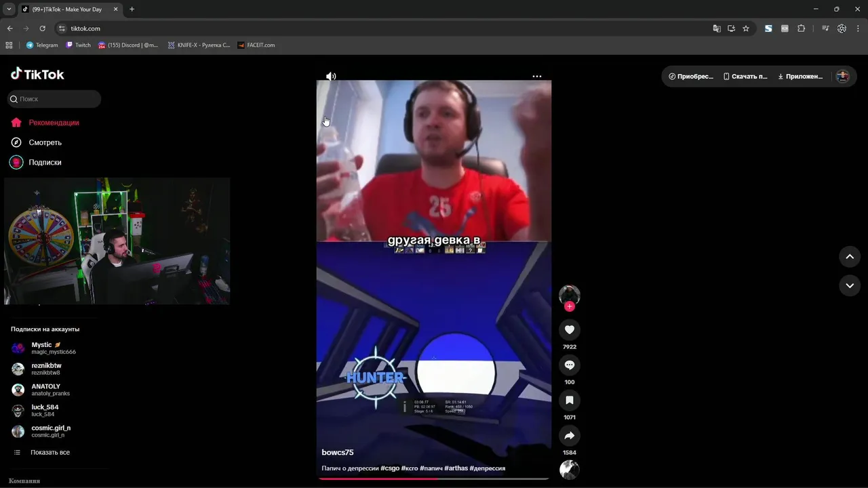This screenshot has height=488, width=868.
Task: View site information icon in address bar
Action: pos(62,28)
